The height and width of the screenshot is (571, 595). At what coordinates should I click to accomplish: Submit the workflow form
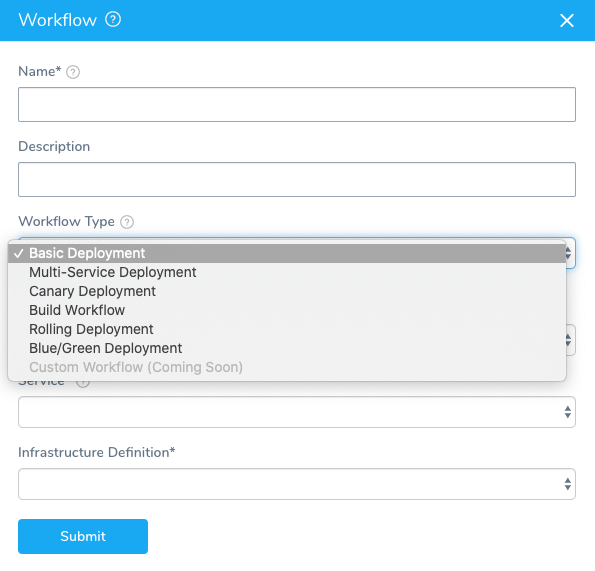click(x=83, y=536)
